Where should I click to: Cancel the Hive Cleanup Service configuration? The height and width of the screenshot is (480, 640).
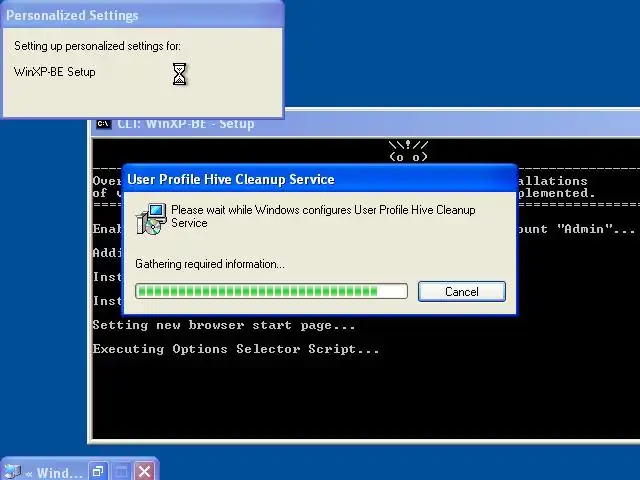(x=462, y=291)
